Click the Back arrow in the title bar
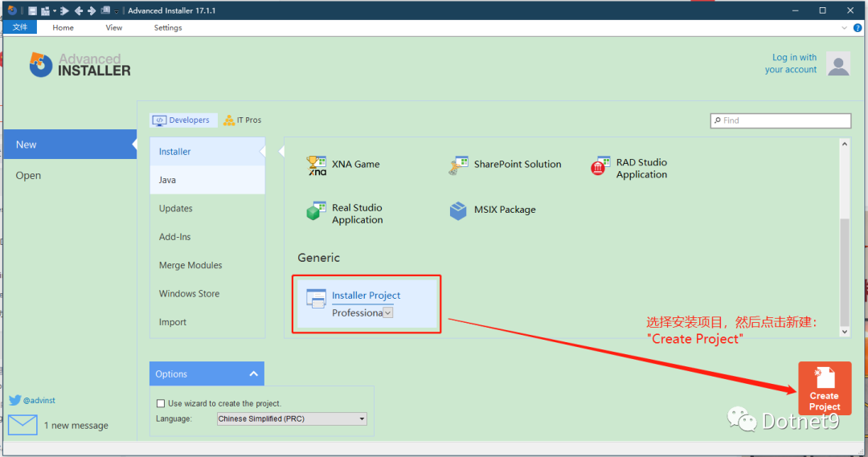The image size is (868, 457). 79,10
